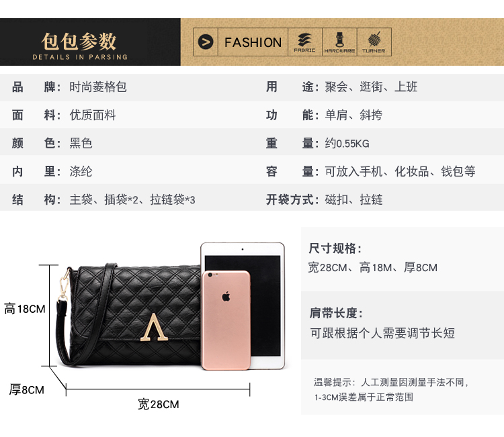Viewport: 504px width, 437px height.
Task: Click the 肩带长度 heading
Action: pyautogui.click(x=336, y=313)
